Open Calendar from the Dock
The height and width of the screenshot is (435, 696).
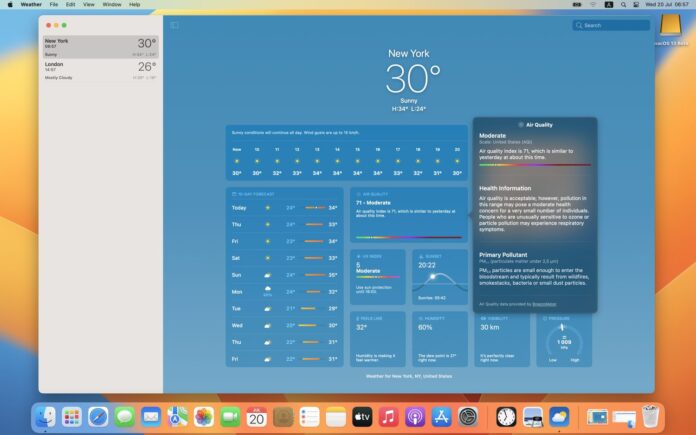pyautogui.click(x=257, y=417)
